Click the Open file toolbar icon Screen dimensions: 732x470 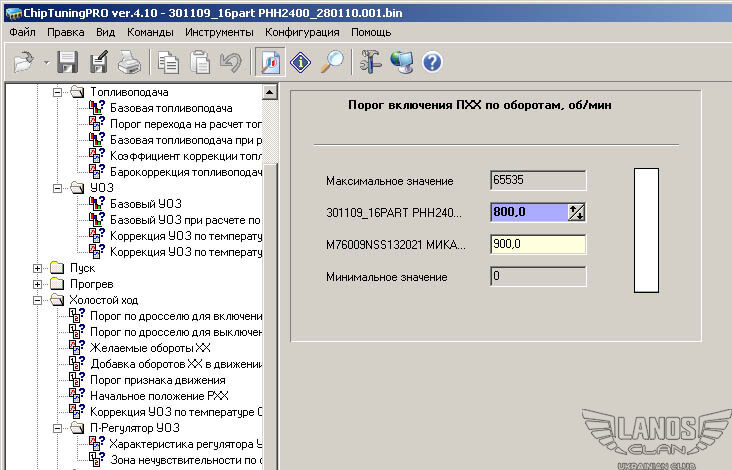[22, 62]
